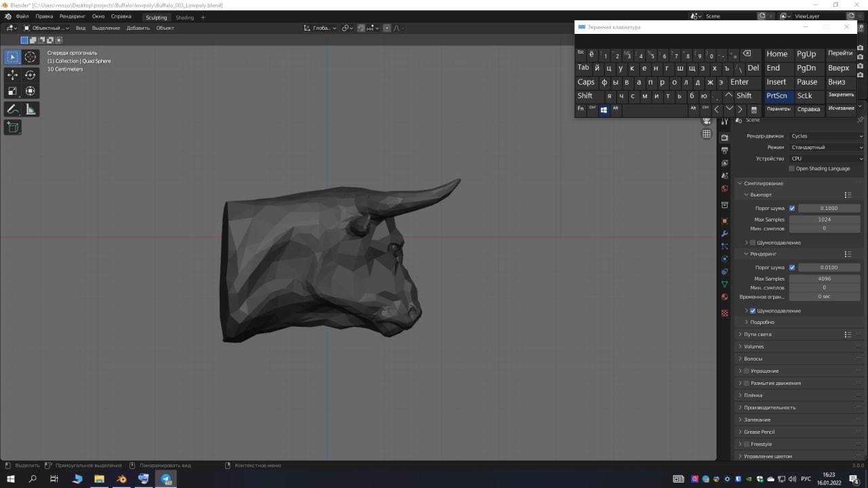
Task: Open Windows Start menu
Action: (11, 479)
